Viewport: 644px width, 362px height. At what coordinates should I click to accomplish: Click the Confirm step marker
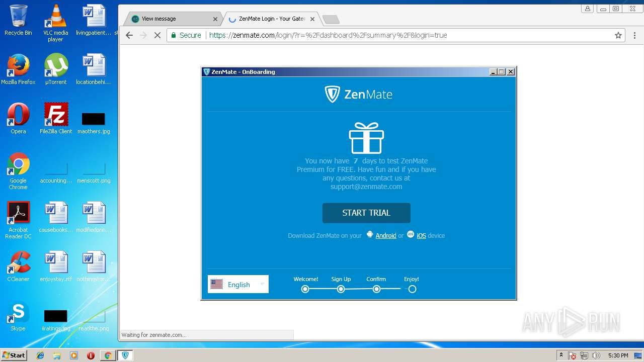coord(376,289)
